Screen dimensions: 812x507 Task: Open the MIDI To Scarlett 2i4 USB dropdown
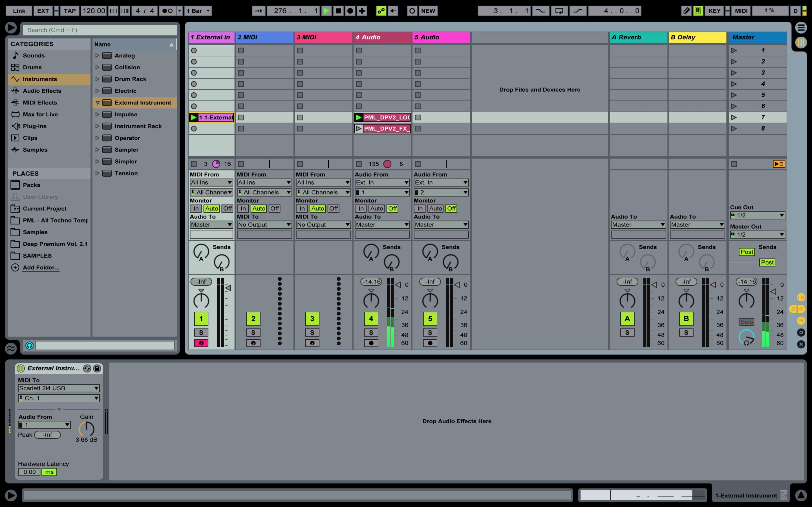[x=59, y=388]
